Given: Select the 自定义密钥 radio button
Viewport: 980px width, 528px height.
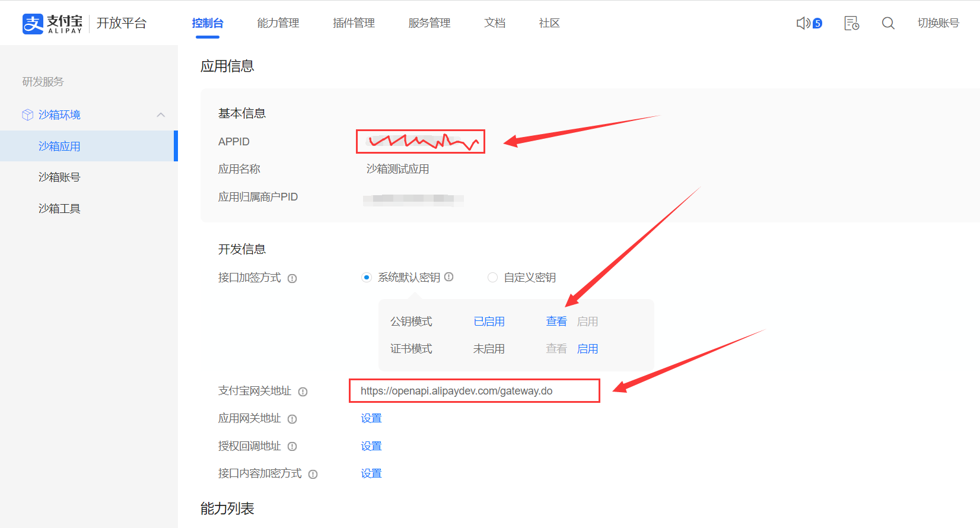Looking at the screenshot, I should [x=492, y=277].
